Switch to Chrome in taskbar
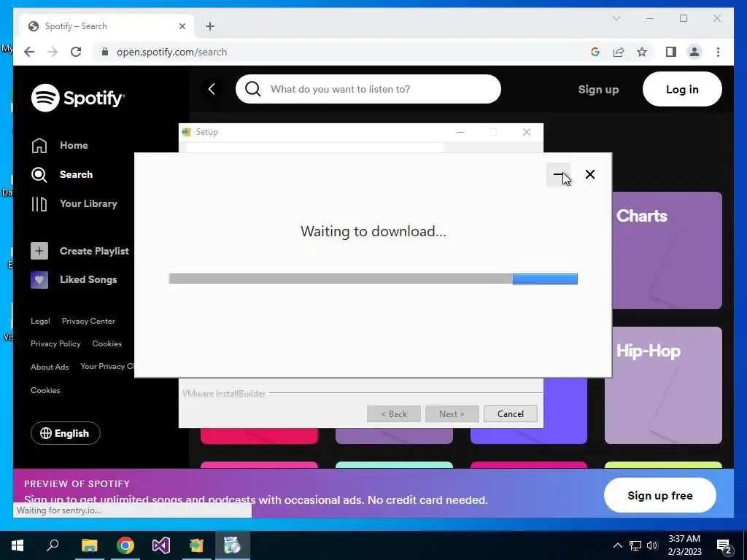The width and height of the screenshot is (747, 560). pos(125,545)
